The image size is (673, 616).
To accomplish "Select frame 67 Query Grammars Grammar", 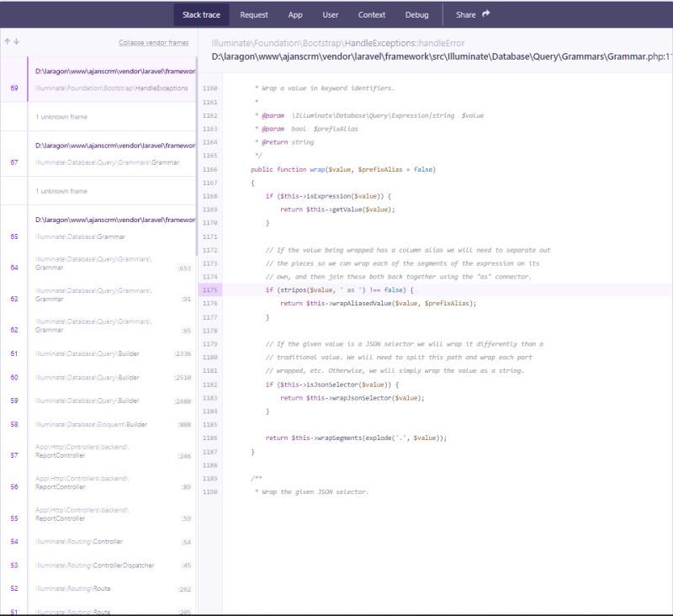I will coord(98,154).
